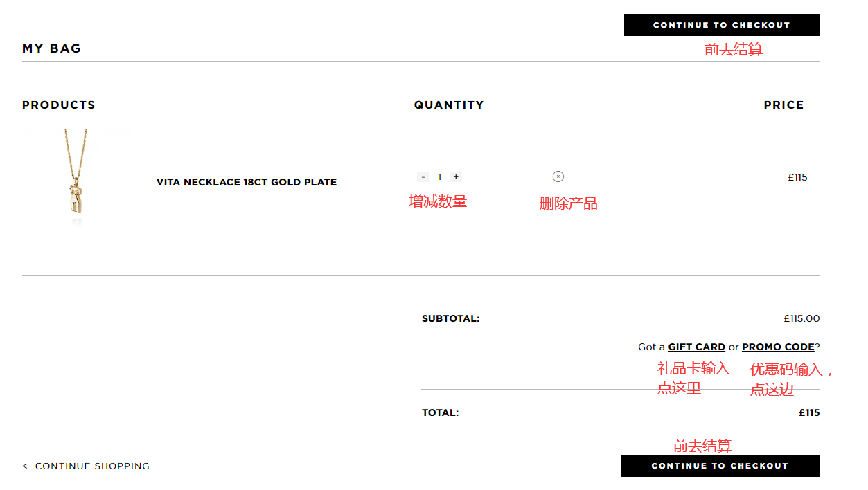The height and width of the screenshot is (490, 868).
Task: Open the PROMO CODE entry link
Action: pyautogui.click(x=778, y=347)
